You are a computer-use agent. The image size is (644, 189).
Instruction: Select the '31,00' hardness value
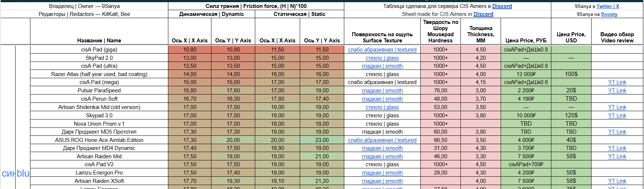pos(441,148)
